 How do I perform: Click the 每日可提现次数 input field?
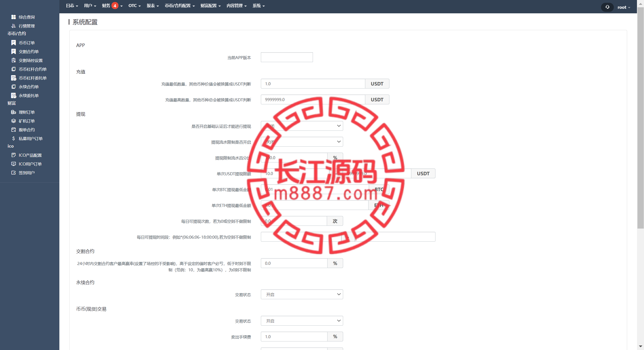[x=294, y=221]
